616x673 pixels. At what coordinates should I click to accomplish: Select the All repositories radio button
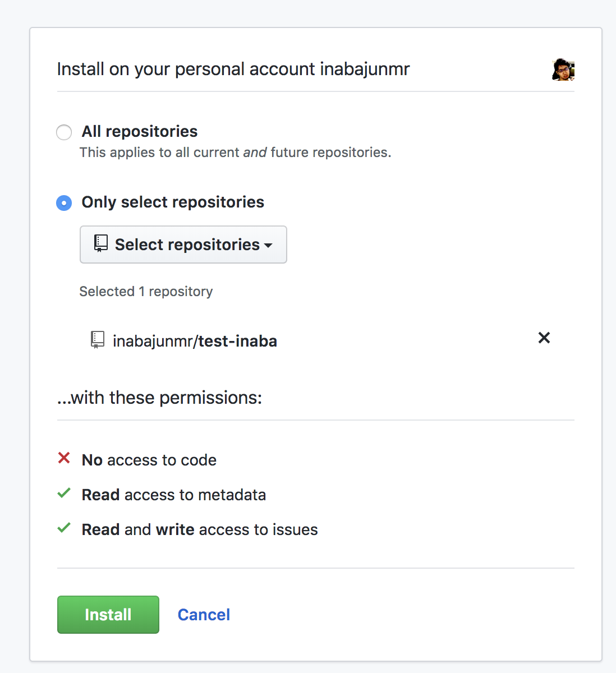pos(64,132)
